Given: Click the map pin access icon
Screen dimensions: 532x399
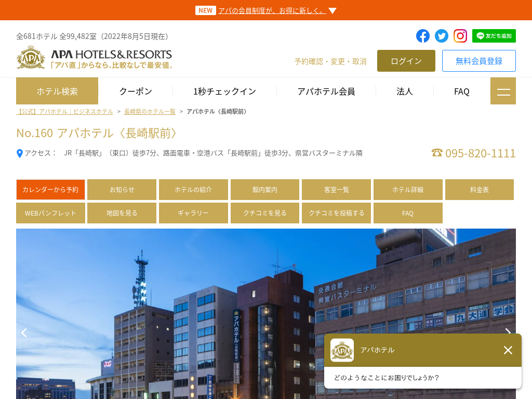Looking at the screenshot, I should (20, 153).
